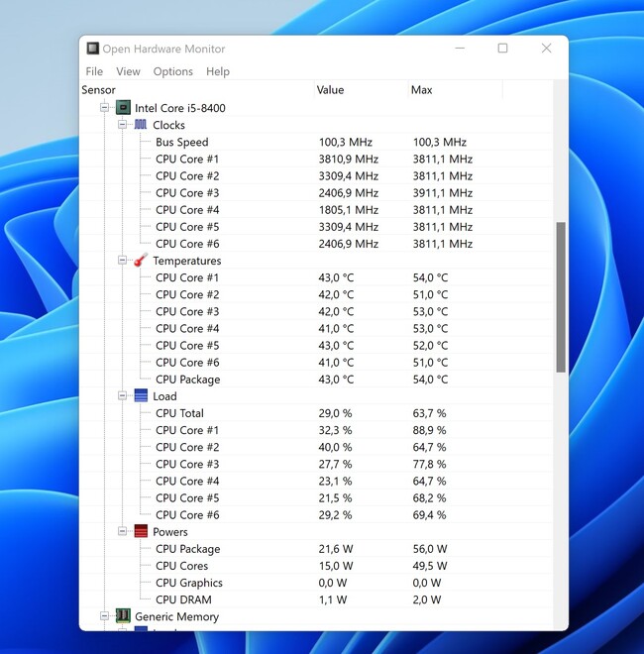Click the Generic Memory icon
644x654 pixels.
coord(123,616)
